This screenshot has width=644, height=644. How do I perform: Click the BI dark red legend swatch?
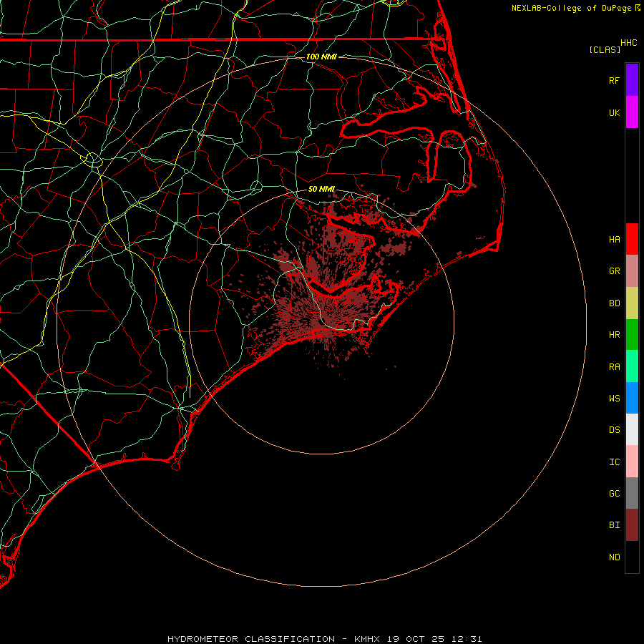point(632,525)
